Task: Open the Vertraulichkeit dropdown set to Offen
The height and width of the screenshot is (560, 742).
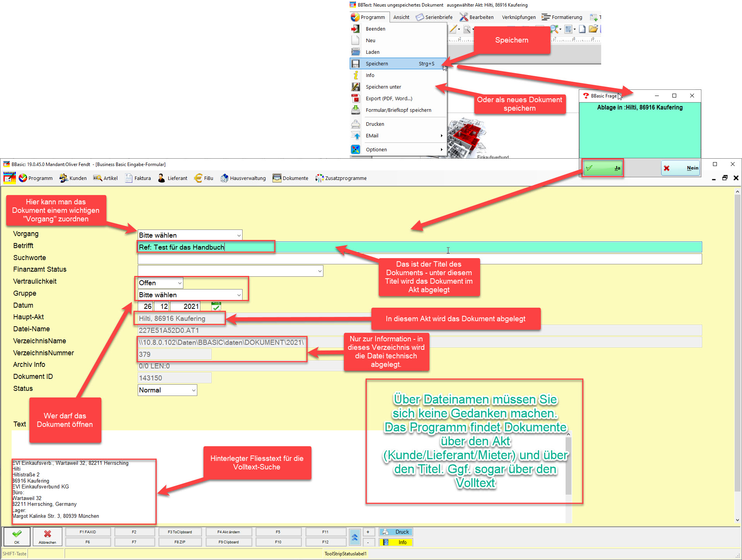Action: pyautogui.click(x=160, y=283)
